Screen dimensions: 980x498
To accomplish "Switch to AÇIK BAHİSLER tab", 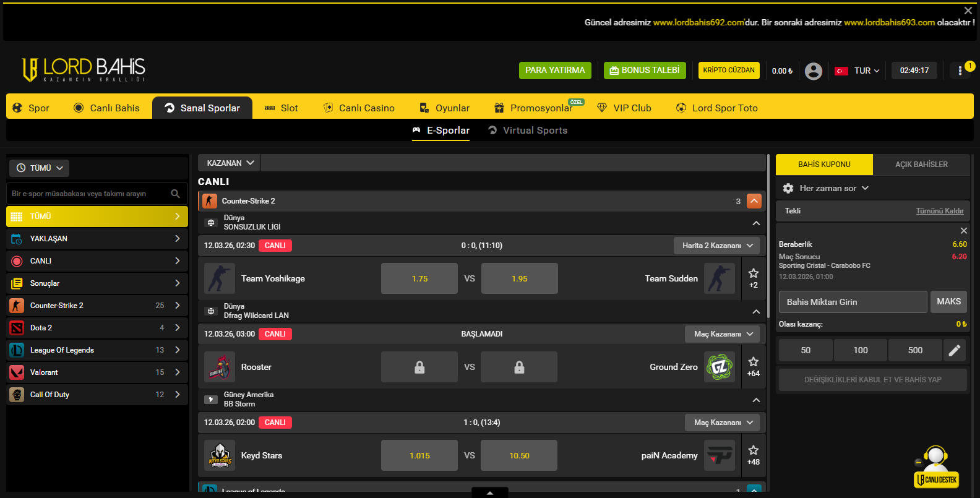I will coord(921,165).
